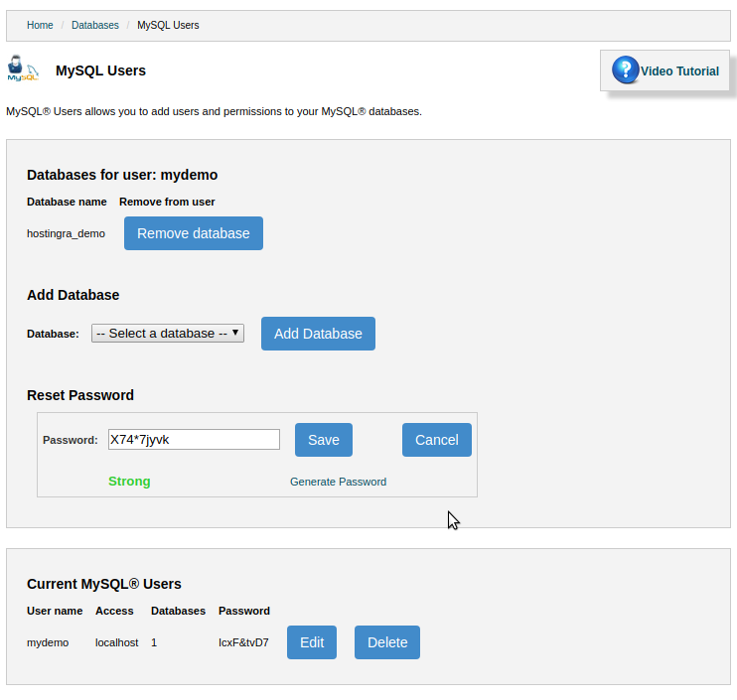The height and width of the screenshot is (700, 737).
Task: Click the blue question mark help icon
Action: tap(625, 70)
